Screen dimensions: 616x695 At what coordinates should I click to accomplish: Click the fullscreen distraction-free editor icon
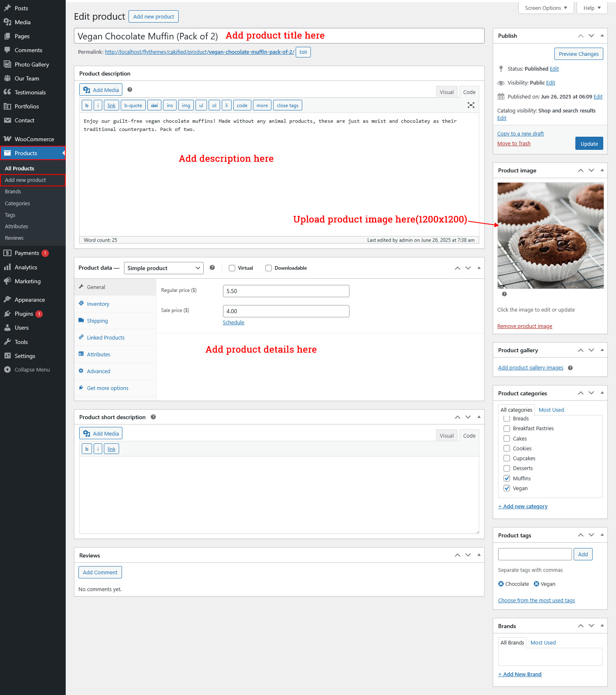[x=471, y=105]
